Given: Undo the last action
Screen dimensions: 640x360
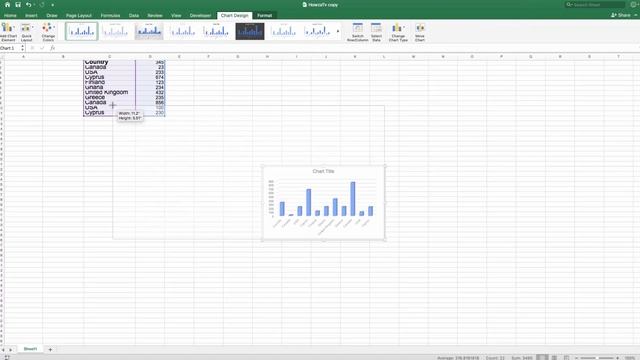Looking at the screenshot, I should tap(29, 5).
